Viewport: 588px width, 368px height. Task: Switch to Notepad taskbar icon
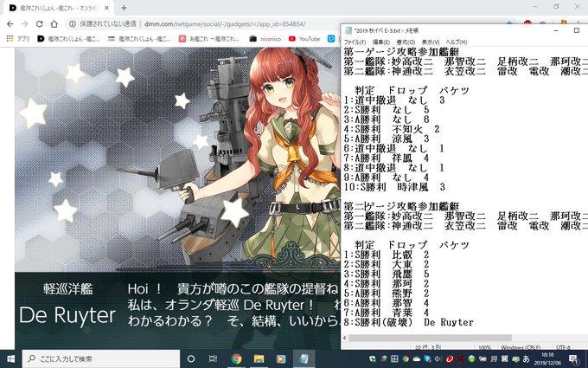point(304,359)
